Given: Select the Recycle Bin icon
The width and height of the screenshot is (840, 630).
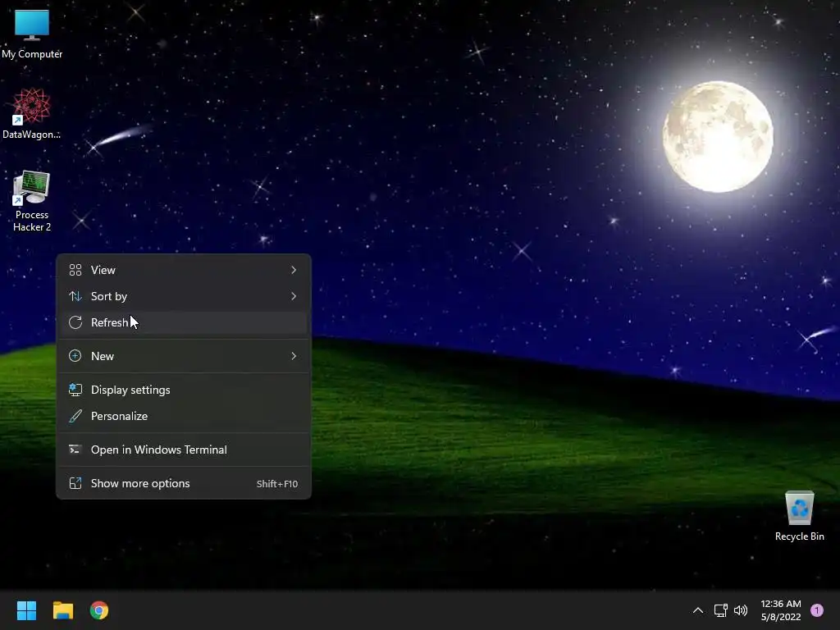Looking at the screenshot, I should tap(799, 516).
